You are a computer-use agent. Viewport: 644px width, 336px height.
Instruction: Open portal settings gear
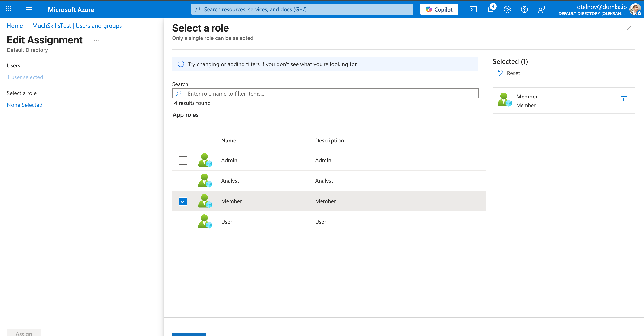[507, 9]
